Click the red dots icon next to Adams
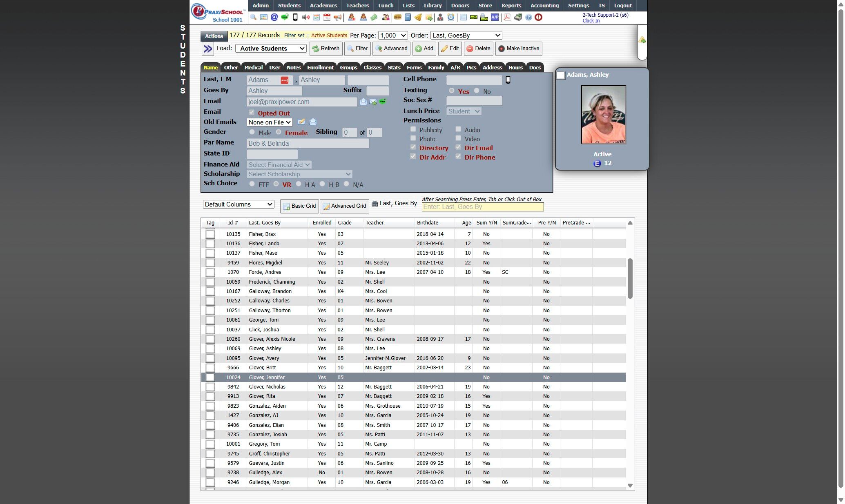Image resolution: width=845 pixels, height=504 pixels. tap(284, 80)
